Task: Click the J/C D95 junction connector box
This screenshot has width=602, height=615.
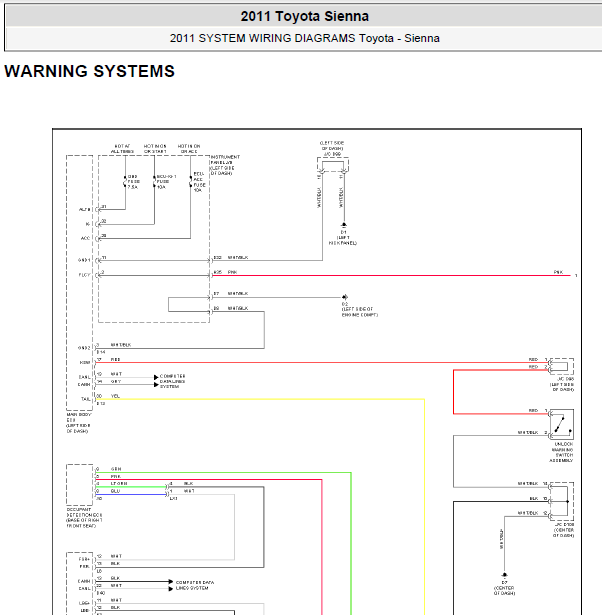Action: (562, 366)
